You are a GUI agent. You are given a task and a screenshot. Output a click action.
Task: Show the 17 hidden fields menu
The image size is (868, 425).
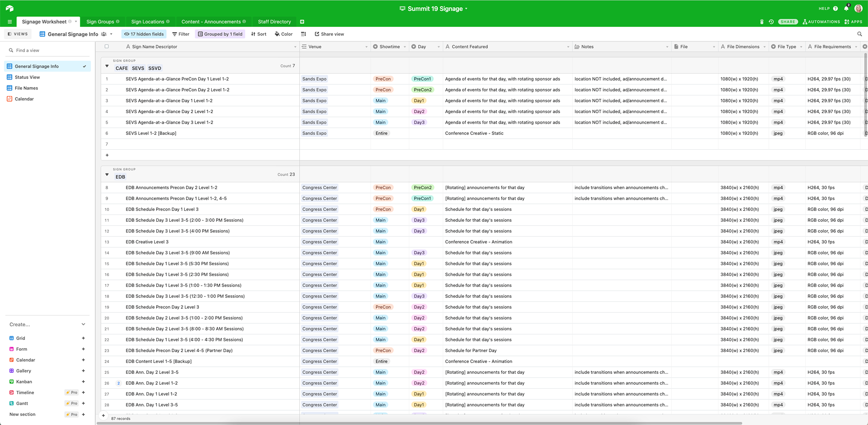point(144,34)
